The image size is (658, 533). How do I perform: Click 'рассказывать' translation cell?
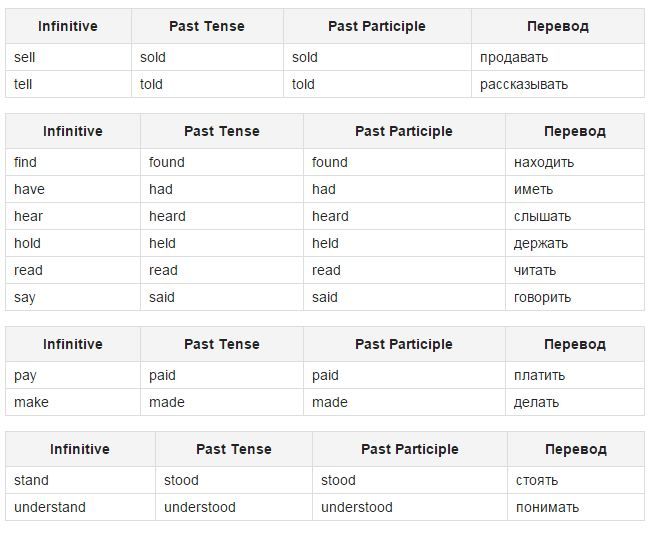click(558, 84)
